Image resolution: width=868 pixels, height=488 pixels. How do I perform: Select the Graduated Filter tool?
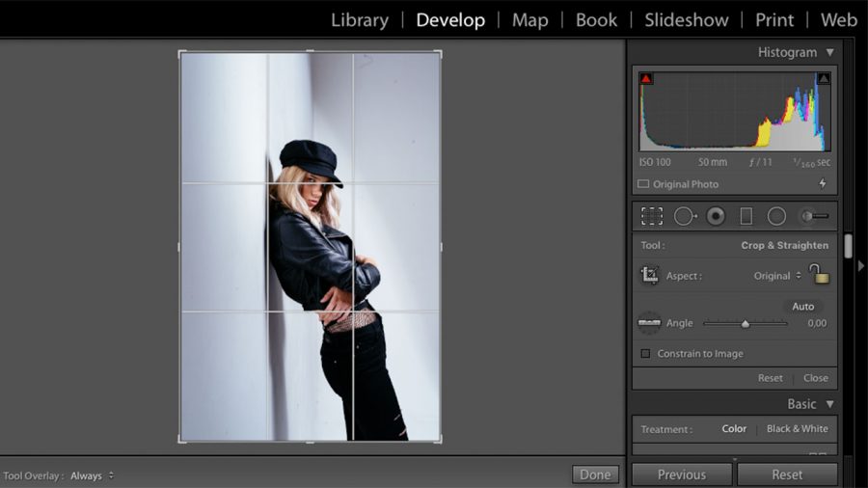pos(746,216)
